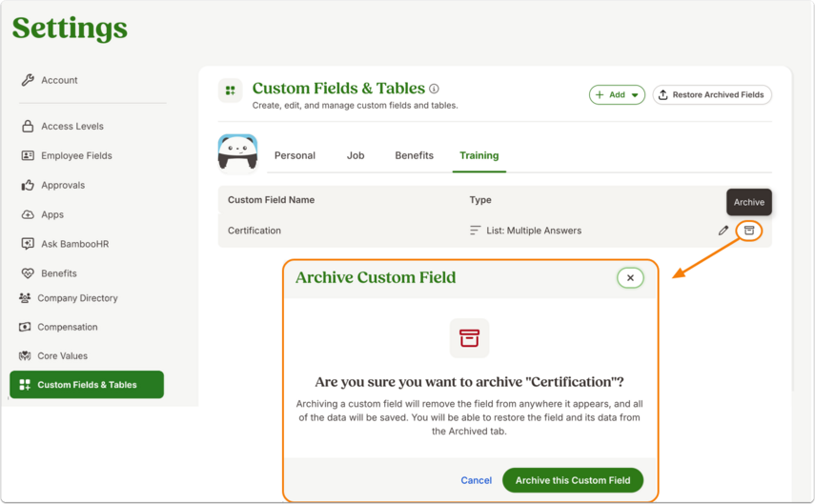Open the Add dropdown button
The height and width of the screenshot is (504, 815).
pyautogui.click(x=617, y=95)
